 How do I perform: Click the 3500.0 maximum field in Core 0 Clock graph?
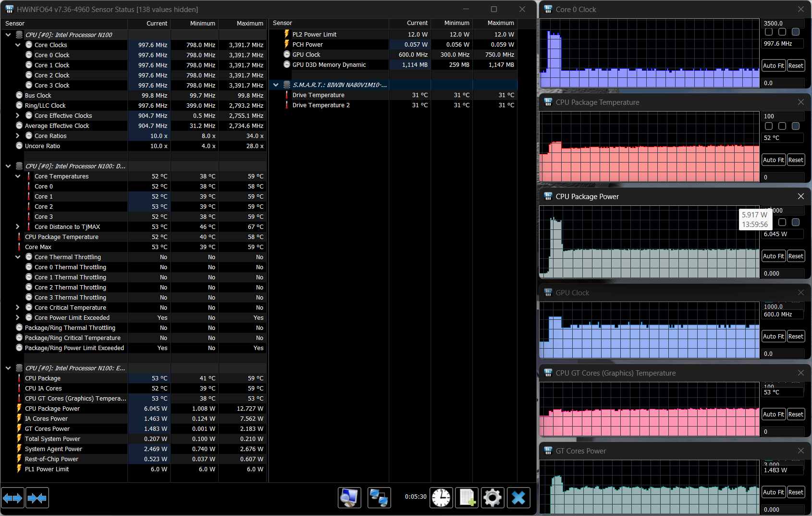pyautogui.click(x=783, y=23)
